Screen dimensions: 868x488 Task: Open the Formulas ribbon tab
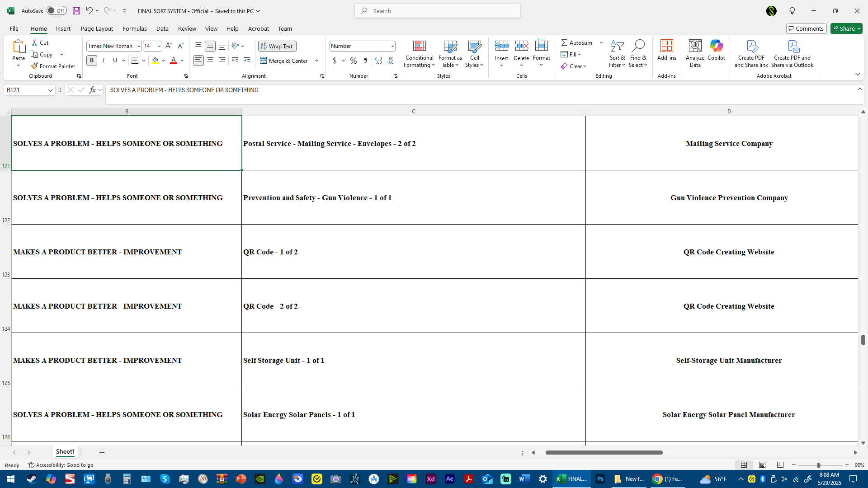[x=135, y=28]
